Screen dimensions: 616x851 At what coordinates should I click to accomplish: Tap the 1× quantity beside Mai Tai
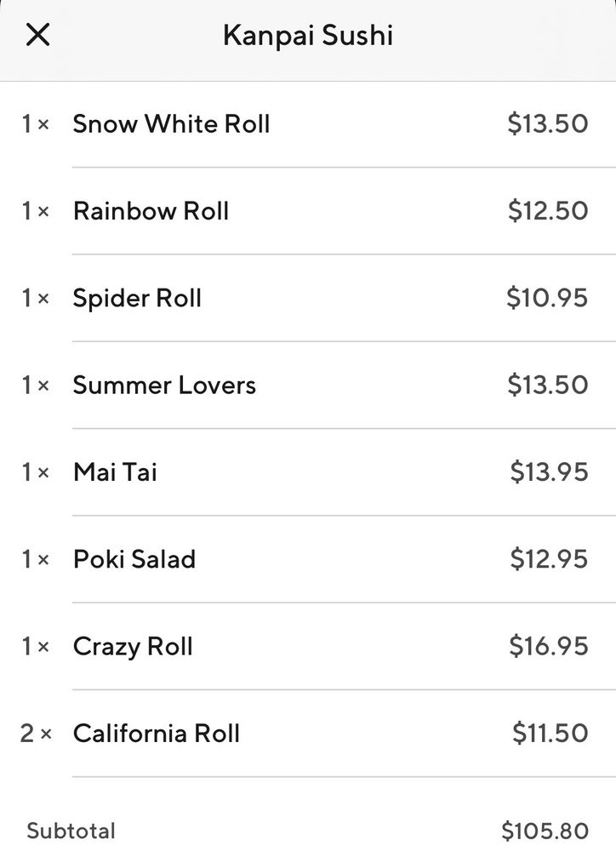(x=36, y=472)
